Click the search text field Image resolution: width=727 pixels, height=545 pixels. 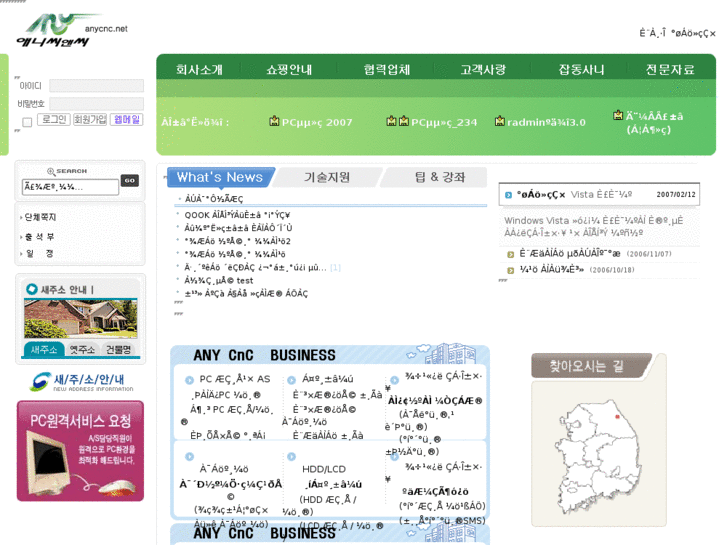pyautogui.click(x=70, y=187)
